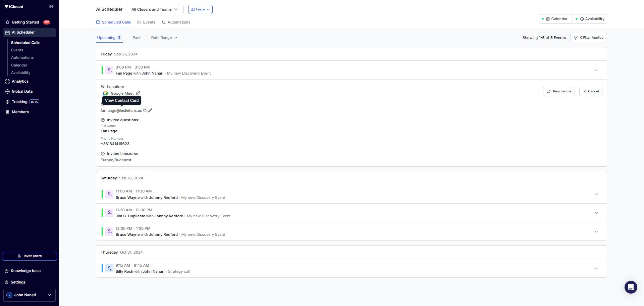Open the 0 Filter Applied button
The width and height of the screenshot is (644, 306).
pyautogui.click(x=589, y=38)
